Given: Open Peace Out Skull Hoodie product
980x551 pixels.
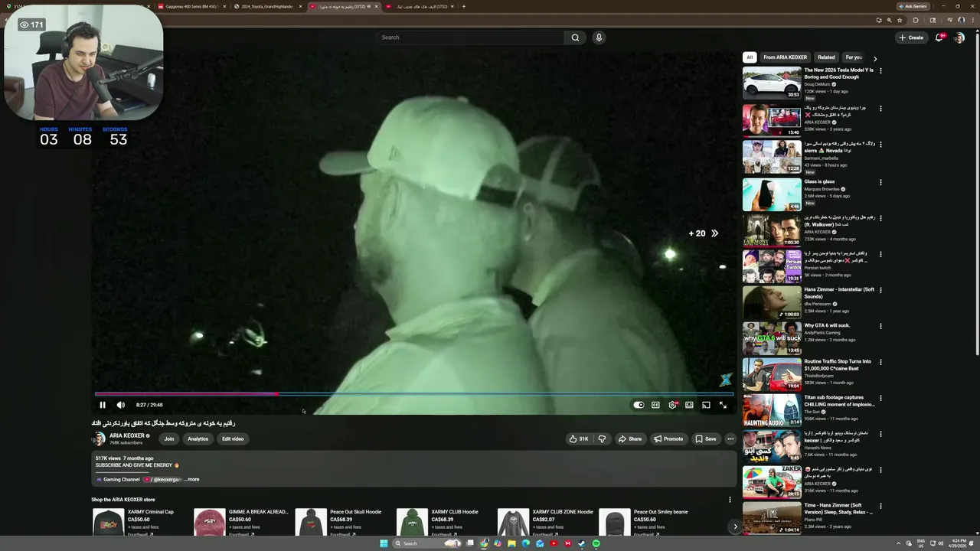Looking at the screenshot, I should [338, 522].
